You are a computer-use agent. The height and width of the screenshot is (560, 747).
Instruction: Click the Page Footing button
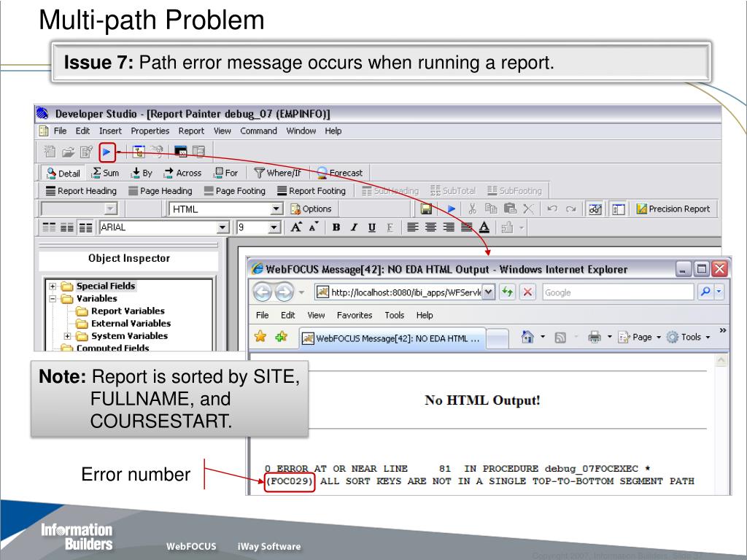tap(234, 190)
